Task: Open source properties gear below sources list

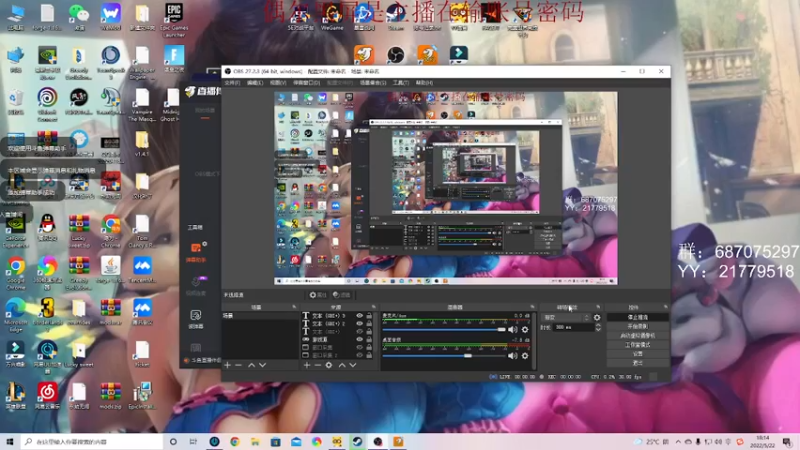Action: 329,365
